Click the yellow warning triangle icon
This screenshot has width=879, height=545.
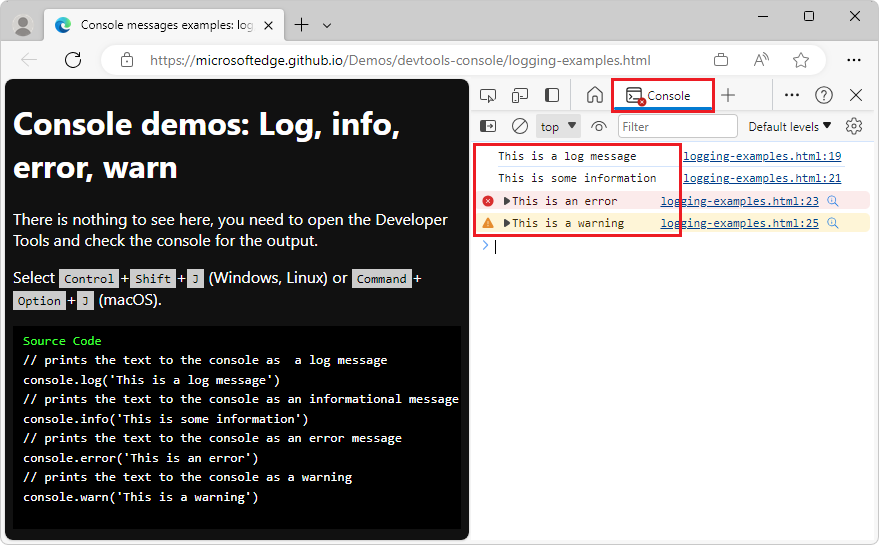click(488, 223)
